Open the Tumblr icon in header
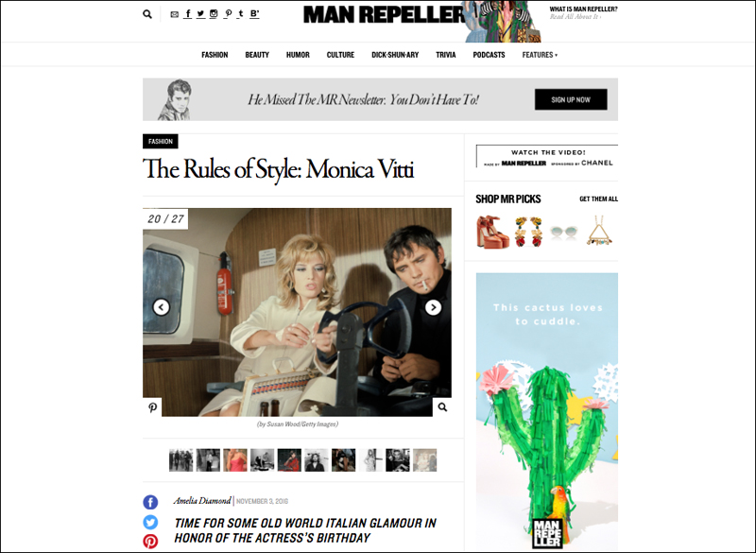Image resolution: width=756 pixels, height=553 pixels. pyautogui.click(x=241, y=14)
